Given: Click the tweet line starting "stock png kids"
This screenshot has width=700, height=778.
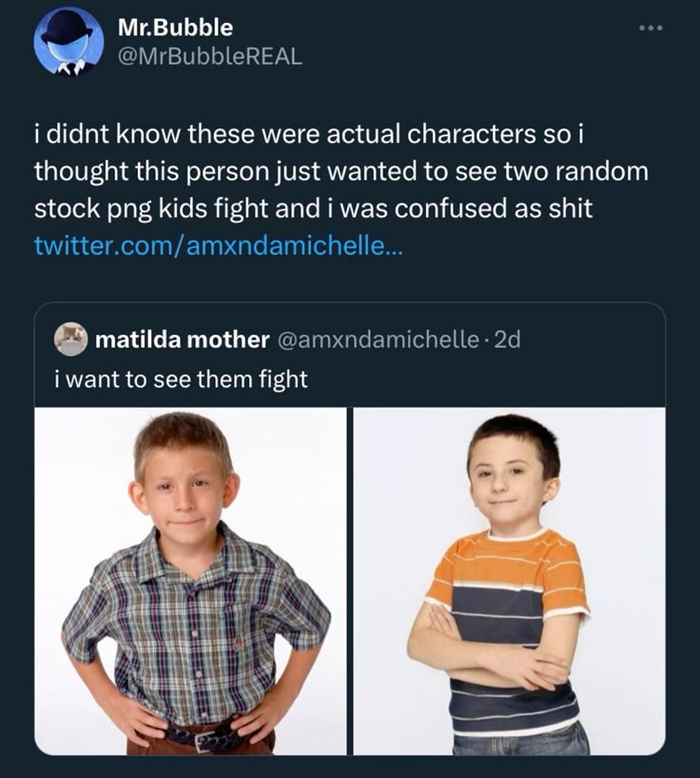Looking at the screenshot, I should tap(314, 208).
